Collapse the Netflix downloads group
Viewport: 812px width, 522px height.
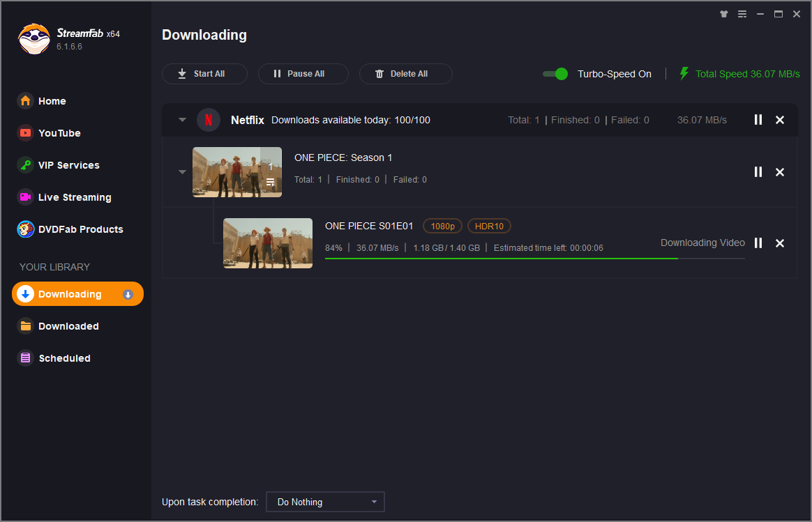coord(182,120)
